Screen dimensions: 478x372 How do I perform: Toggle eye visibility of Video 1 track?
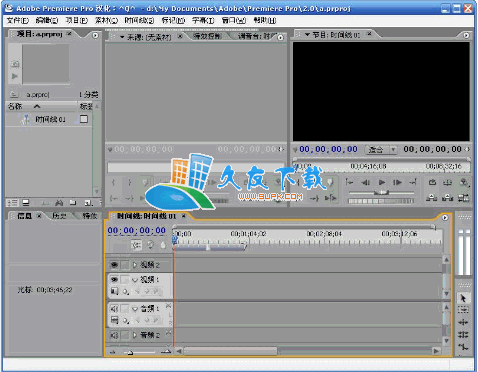pyautogui.click(x=114, y=279)
